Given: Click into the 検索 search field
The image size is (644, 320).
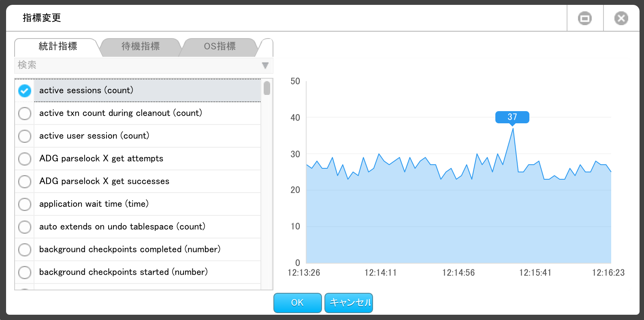Looking at the screenshot, I should (x=144, y=65).
